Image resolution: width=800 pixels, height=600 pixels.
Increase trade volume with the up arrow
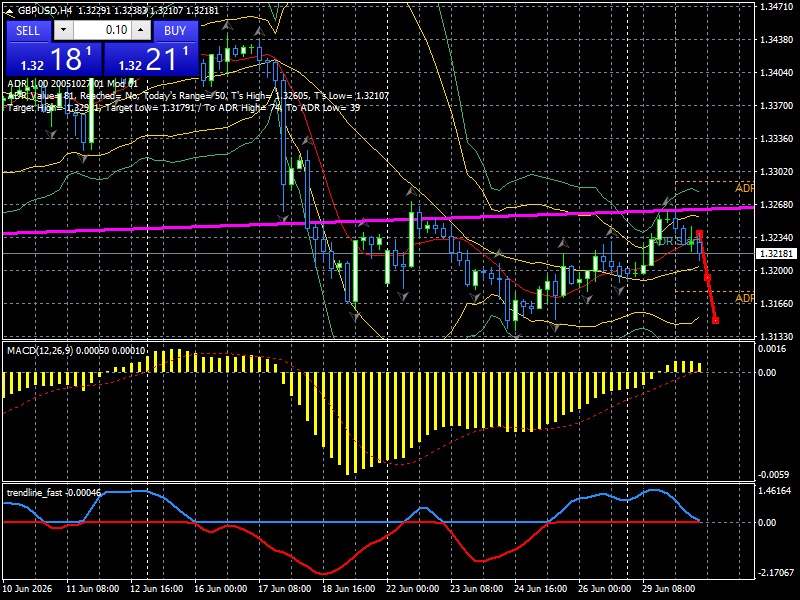[141, 30]
